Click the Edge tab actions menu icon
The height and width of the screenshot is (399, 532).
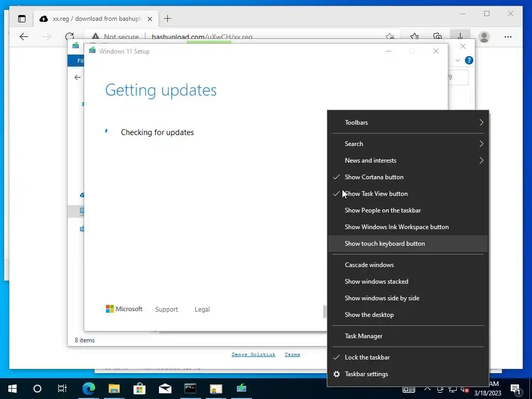pyautogui.click(x=22, y=19)
